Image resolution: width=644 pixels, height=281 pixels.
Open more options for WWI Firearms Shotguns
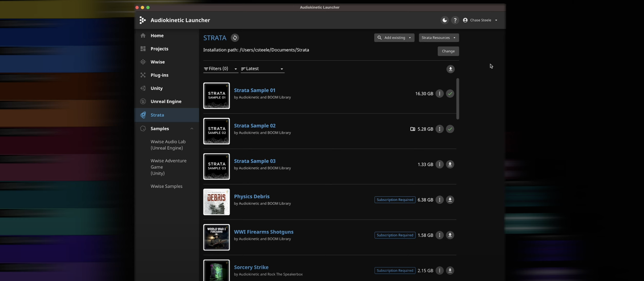[439, 235]
